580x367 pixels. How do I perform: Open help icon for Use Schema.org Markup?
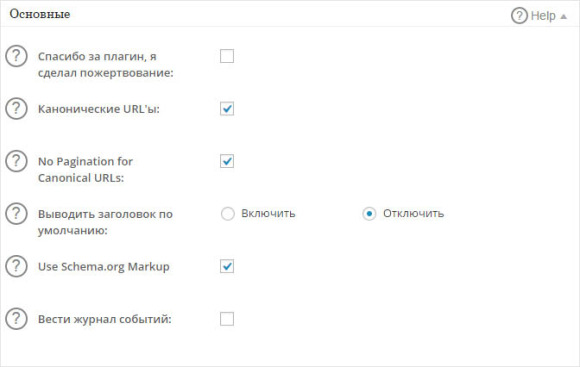coord(16,266)
